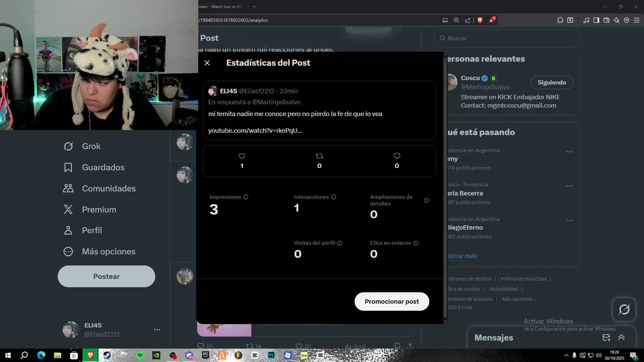
Task: Open a new browser tab with plus
Action: click(x=254, y=7)
